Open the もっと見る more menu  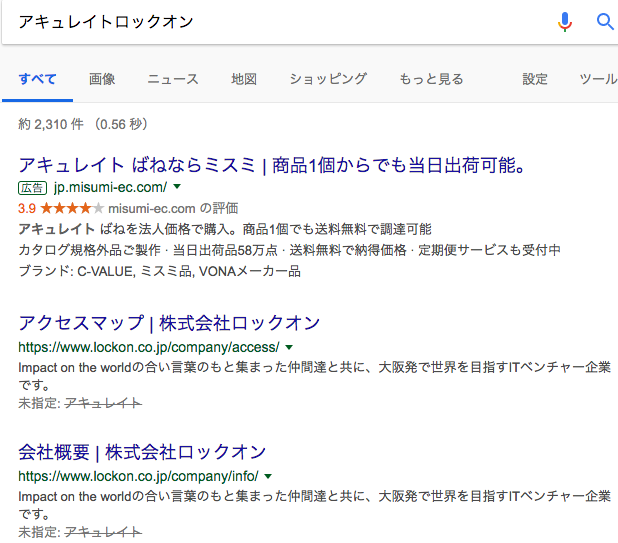click(x=431, y=79)
